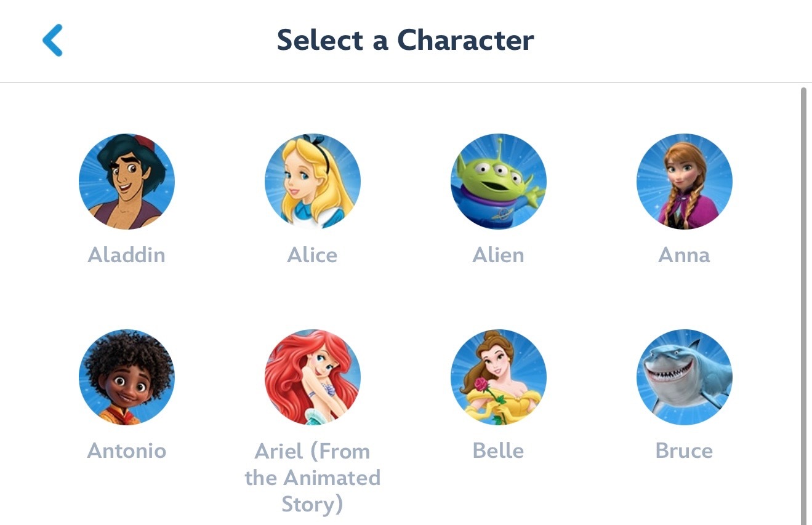Image resolution: width=812 pixels, height=525 pixels.
Task: Select Anna's character portrait
Action: point(684,181)
